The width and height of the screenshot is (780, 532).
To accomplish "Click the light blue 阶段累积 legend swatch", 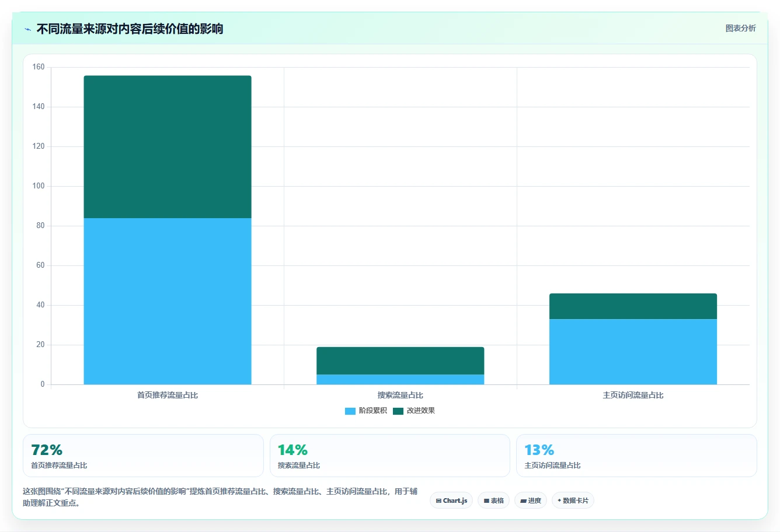I will coord(350,411).
